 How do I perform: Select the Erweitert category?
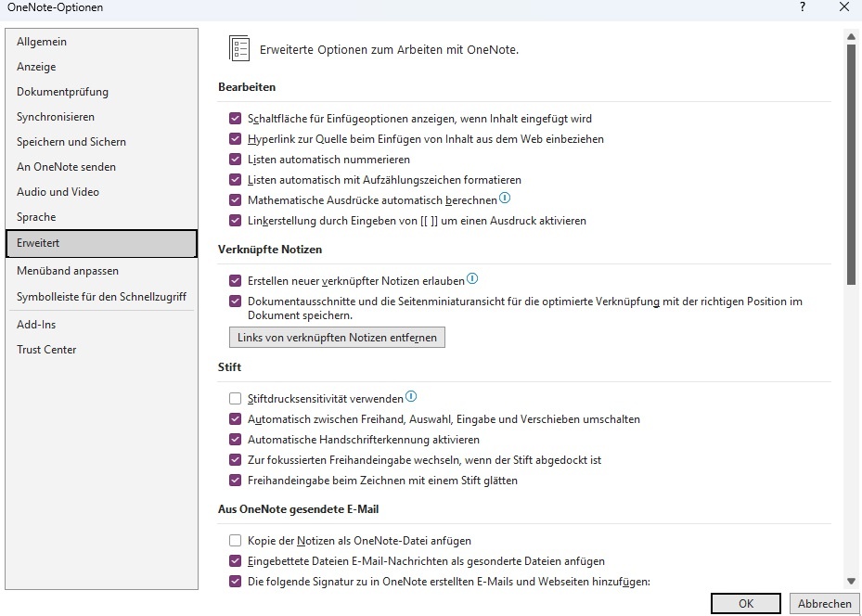101,243
